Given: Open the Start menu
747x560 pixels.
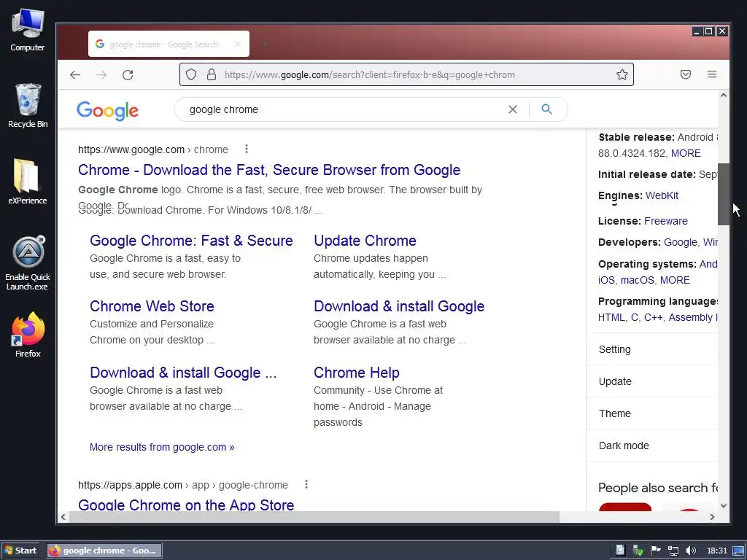Looking at the screenshot, I should (20, 551).
